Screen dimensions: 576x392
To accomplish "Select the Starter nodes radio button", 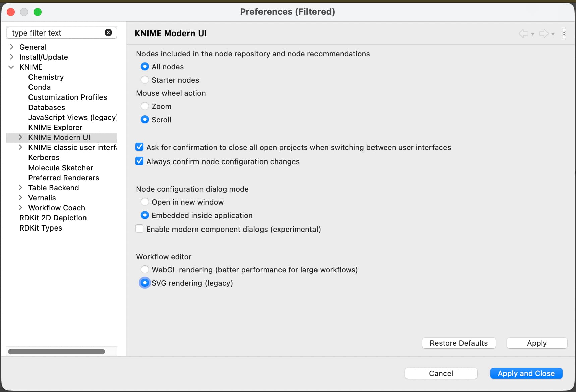I will (x=145, y=80).
